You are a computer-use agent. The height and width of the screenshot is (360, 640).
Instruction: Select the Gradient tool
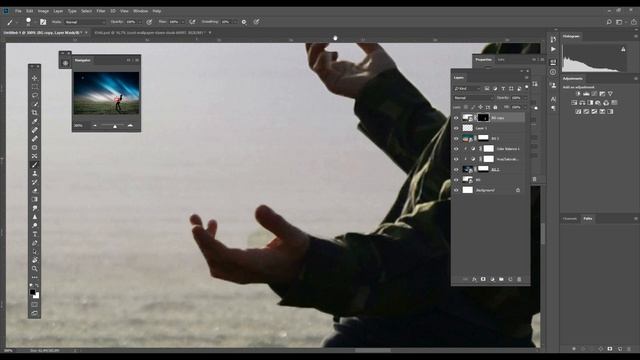point(35,199)
